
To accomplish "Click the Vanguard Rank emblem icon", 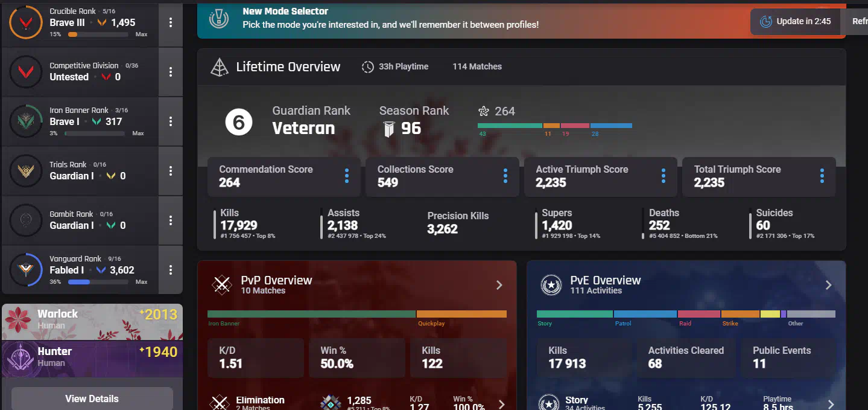I will [26, 270].
